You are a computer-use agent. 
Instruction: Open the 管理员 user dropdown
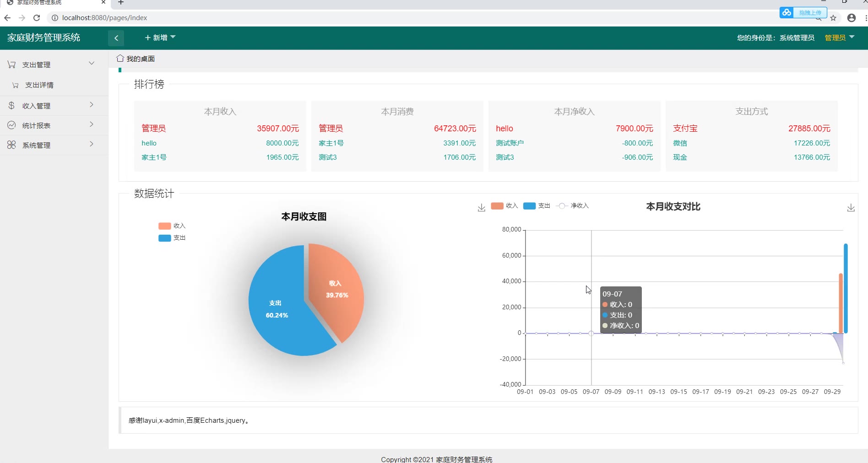(840, 38)
